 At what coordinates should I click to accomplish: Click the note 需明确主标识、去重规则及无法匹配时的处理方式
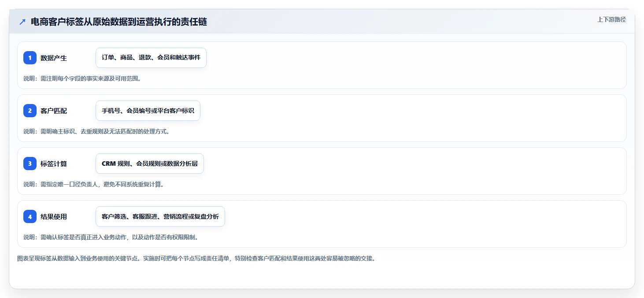coord(96,131)
